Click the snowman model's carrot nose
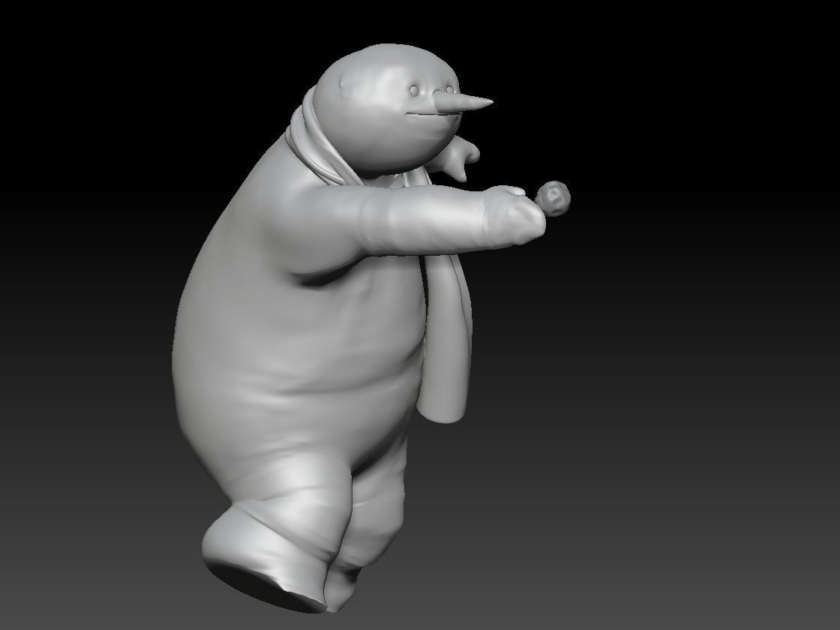Image resolution: width=840 pixels, height=630 pixels. (462, 102)
